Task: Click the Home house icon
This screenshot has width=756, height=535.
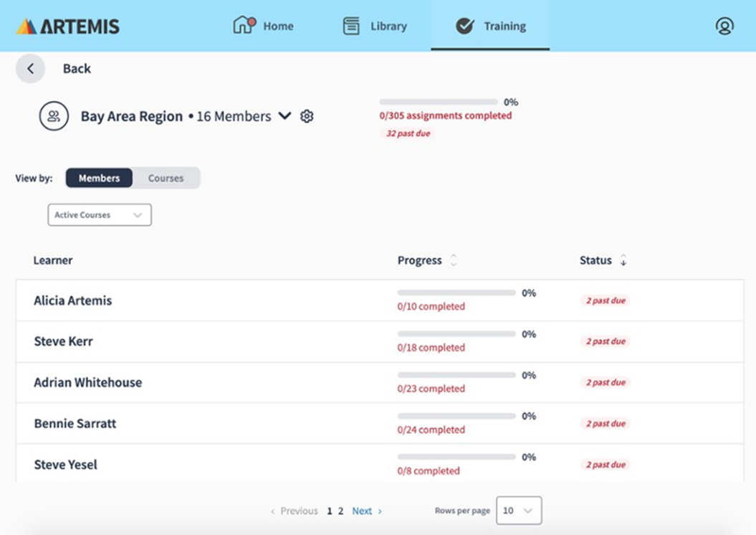Action: (244, 26)
